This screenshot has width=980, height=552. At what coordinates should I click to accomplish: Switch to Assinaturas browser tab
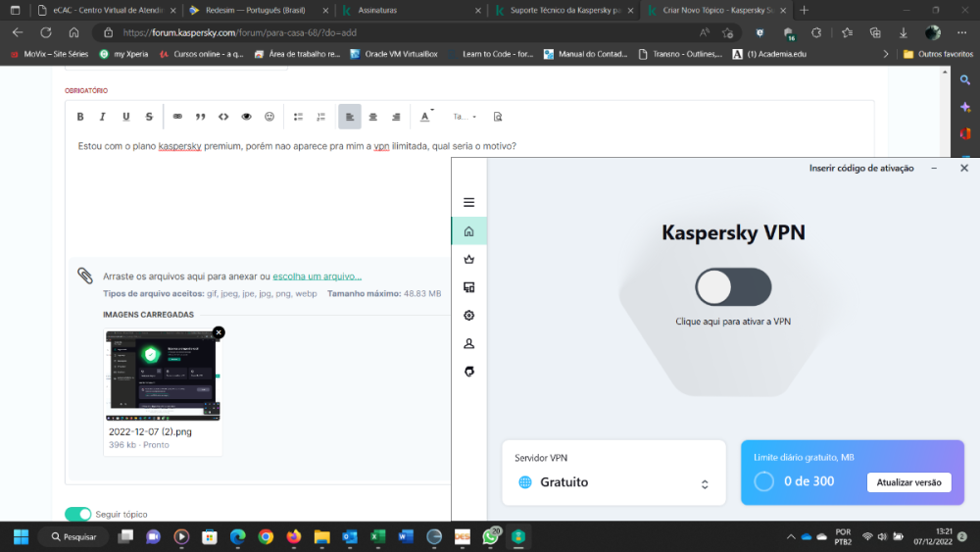tap(412, 10)
